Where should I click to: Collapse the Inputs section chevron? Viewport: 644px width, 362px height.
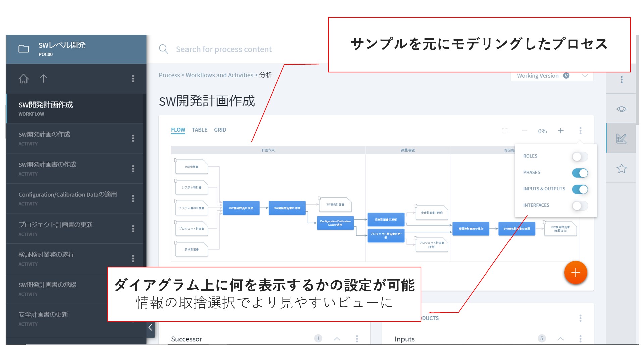560,339
